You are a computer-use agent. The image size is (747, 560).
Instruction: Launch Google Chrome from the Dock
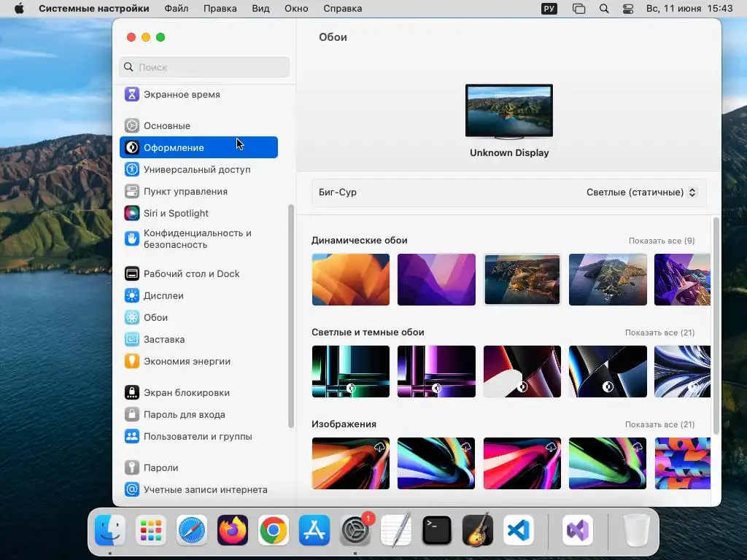click(274, 530)
